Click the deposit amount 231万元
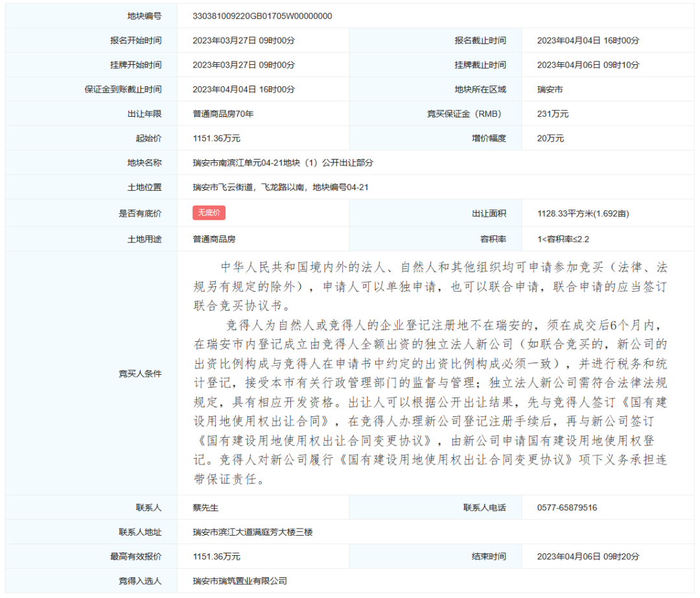This screenshot has height=598, width=700. pos(552,114)
